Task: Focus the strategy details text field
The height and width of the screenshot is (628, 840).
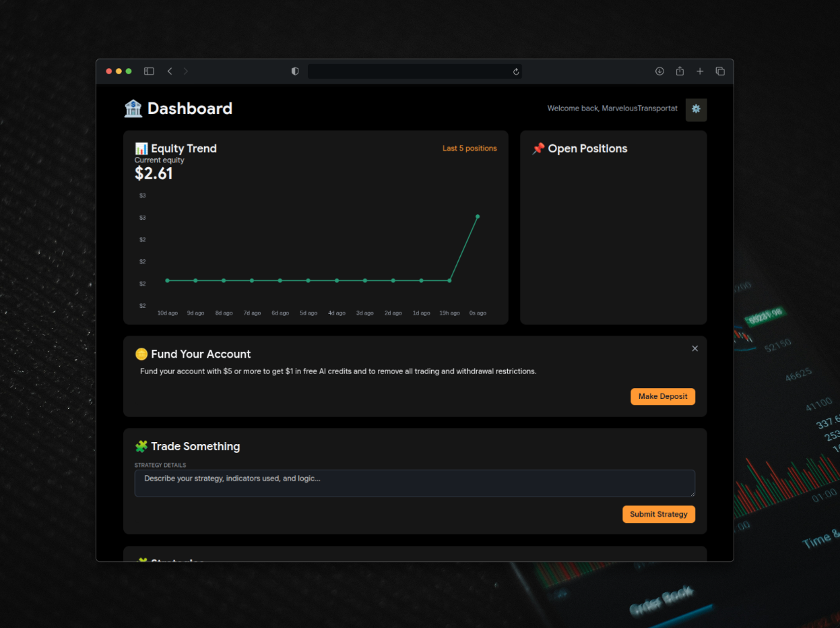Action: 414,483
